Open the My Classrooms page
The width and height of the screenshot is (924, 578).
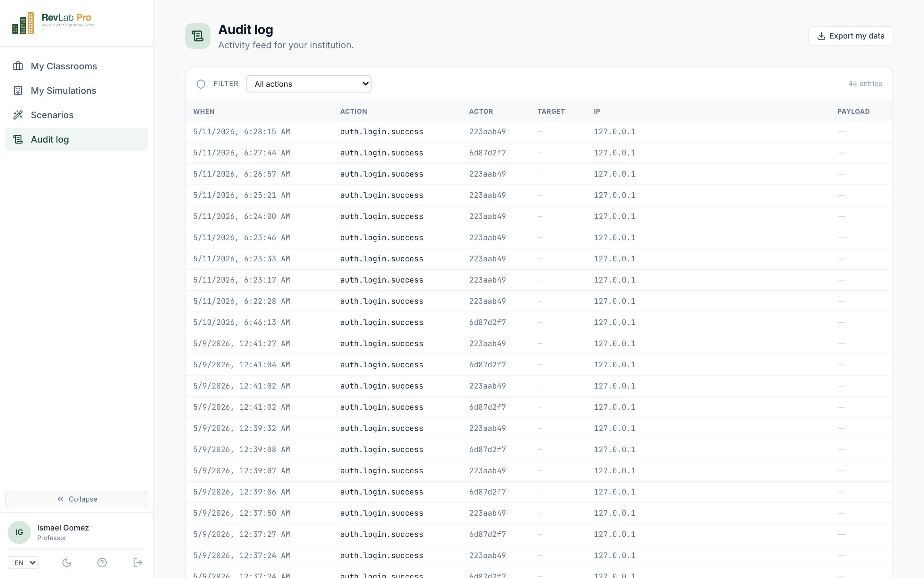[76, 66]
